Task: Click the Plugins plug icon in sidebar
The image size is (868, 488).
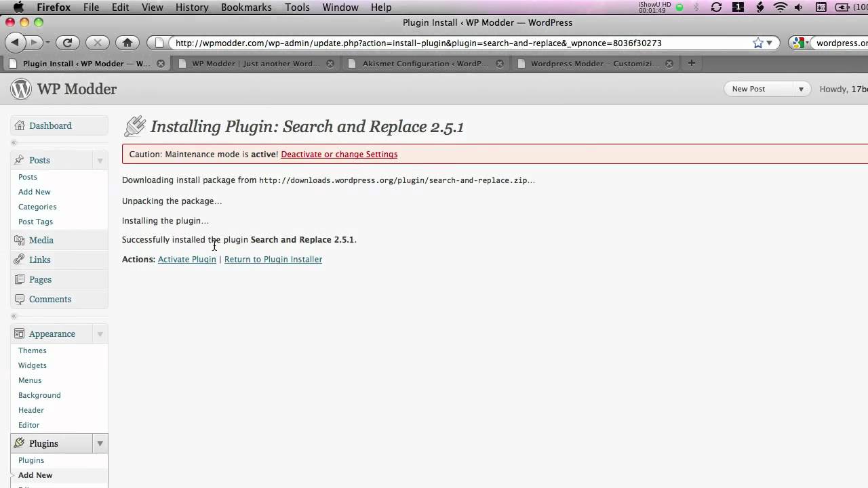Action: pyautogui.click(x=19, y=443)
